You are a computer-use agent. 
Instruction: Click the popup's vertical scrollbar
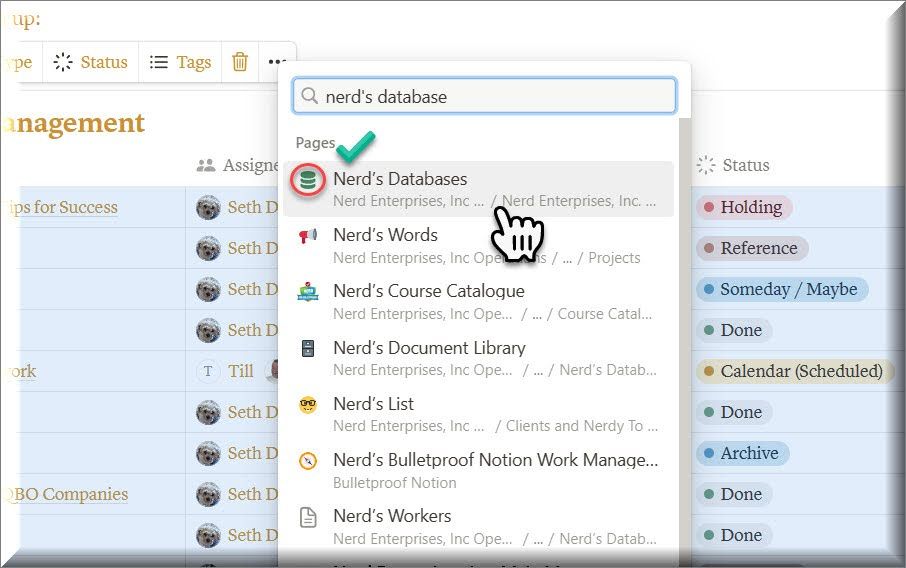(685, 341)
